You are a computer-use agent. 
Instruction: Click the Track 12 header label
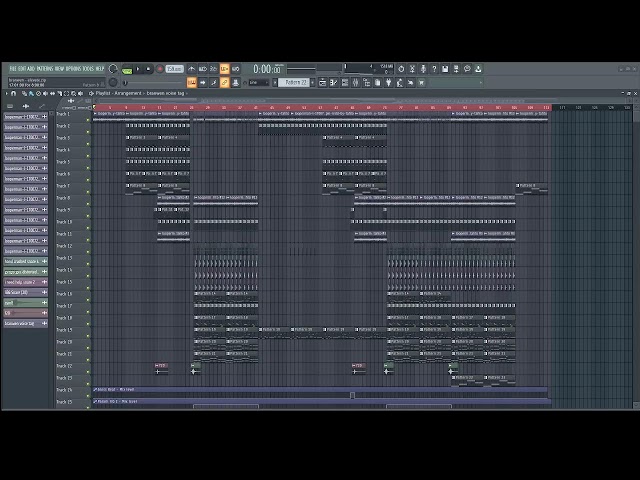[64, 246]
